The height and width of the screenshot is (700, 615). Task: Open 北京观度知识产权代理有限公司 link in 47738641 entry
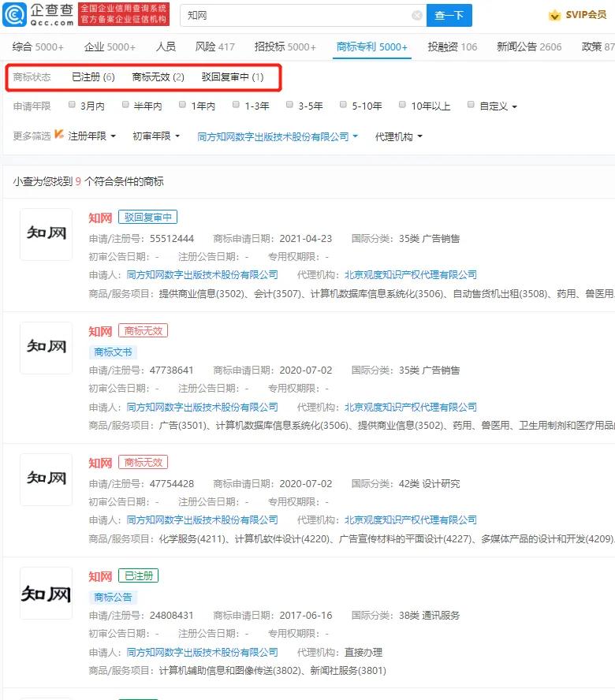[x=411, y=407]
